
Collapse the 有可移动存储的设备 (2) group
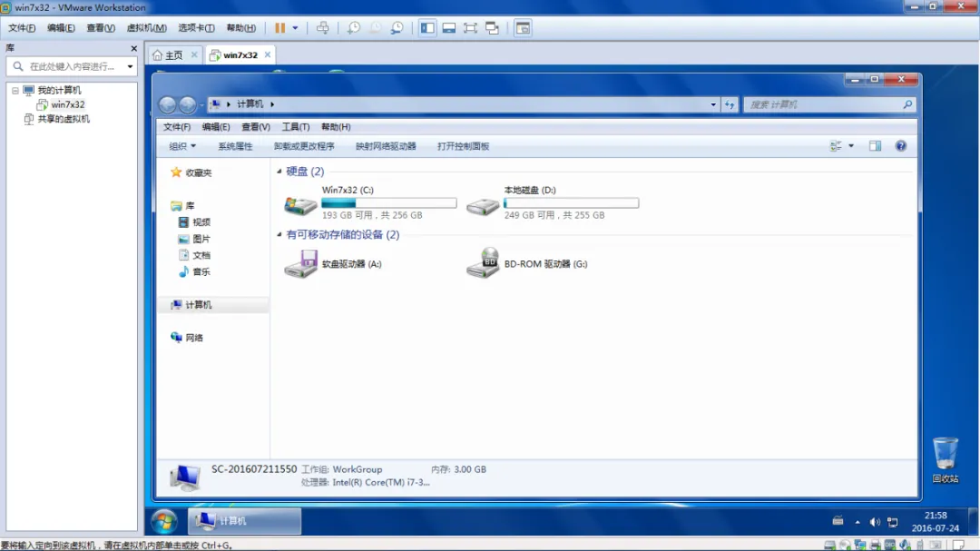279,234
